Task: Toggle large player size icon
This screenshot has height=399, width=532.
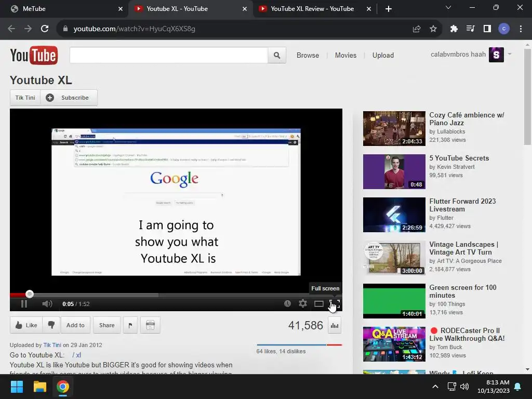Action: point(318,303)
